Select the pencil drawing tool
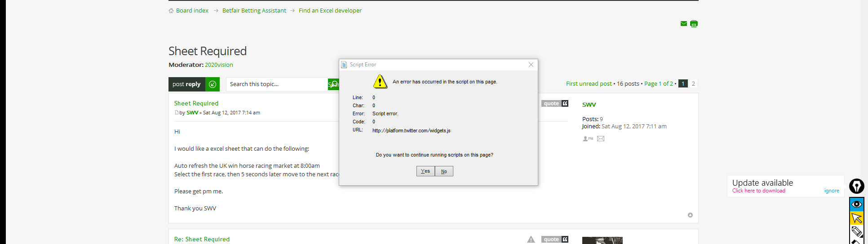This screenshot has height=244, width=868. 856,231
